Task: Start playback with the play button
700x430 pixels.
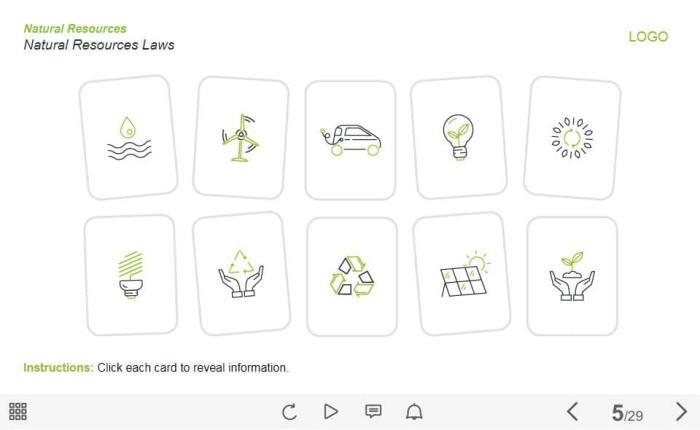Action: (331, 411)
